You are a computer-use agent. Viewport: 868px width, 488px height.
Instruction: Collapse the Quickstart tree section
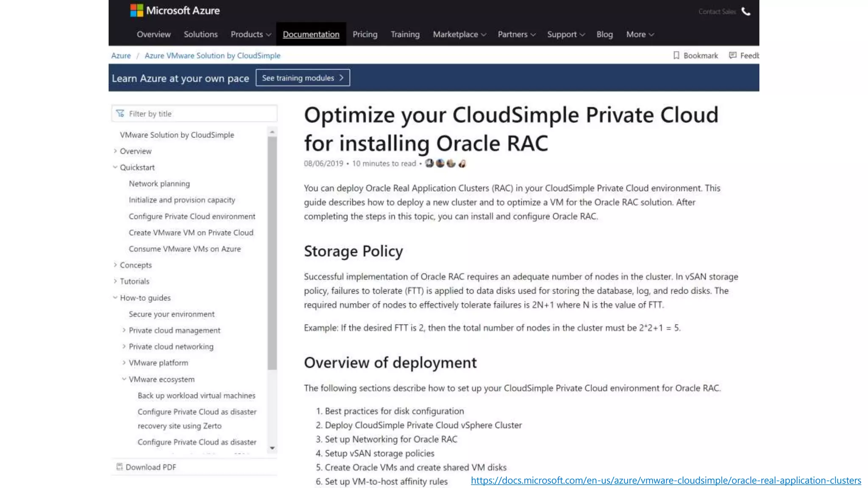[115, 167]
